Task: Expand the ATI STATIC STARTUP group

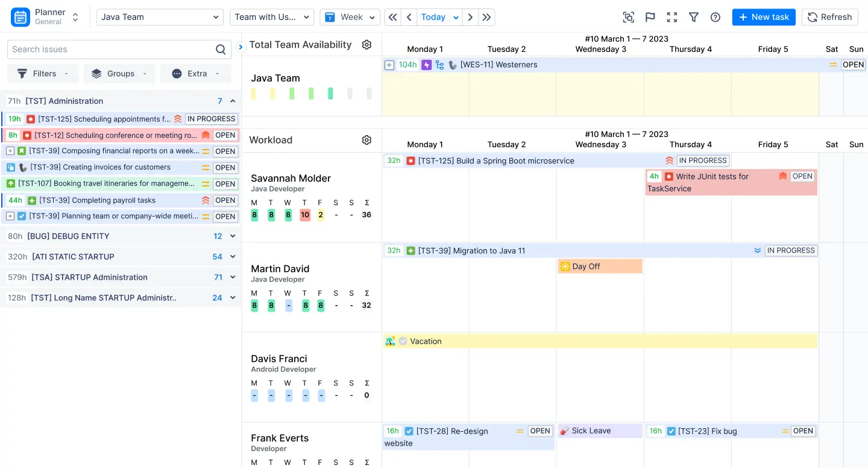Action: coord(233,257)
